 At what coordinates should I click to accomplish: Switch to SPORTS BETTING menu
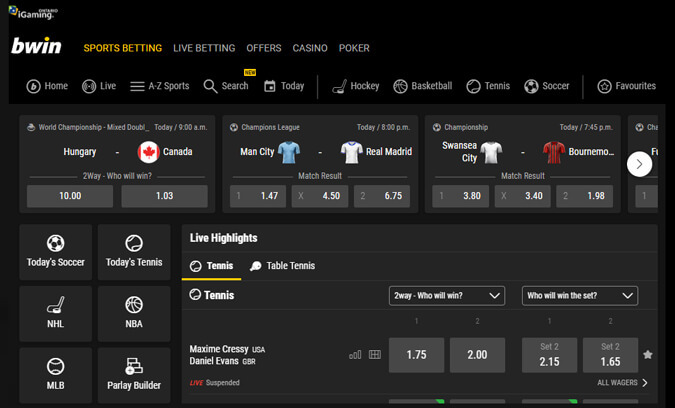tap(123, 48)
